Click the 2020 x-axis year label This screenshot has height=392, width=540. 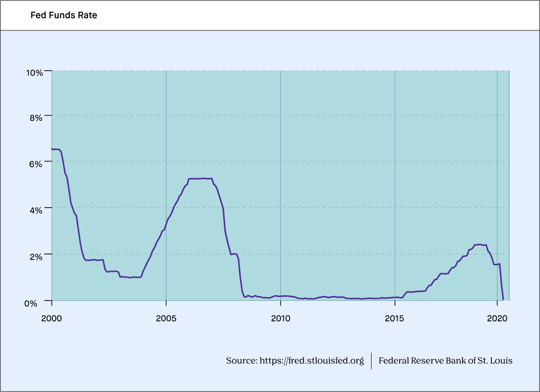tap(496, 319)
